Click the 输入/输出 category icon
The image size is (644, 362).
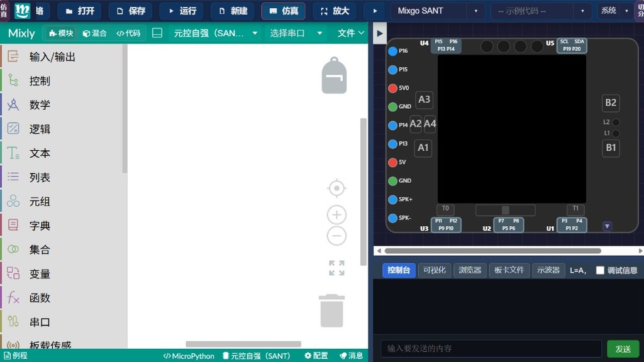tap(13, 57)
